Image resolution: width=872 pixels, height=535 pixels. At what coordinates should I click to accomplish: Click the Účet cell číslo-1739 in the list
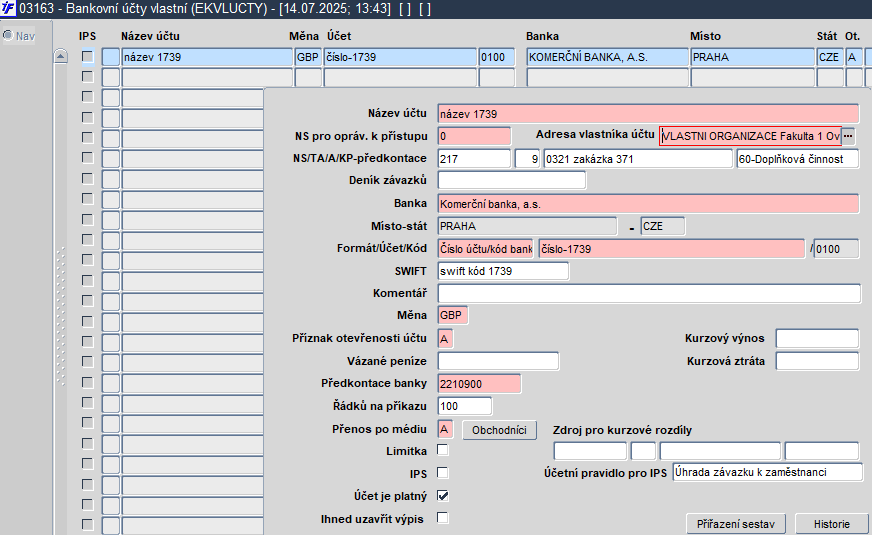click(400, 57)
